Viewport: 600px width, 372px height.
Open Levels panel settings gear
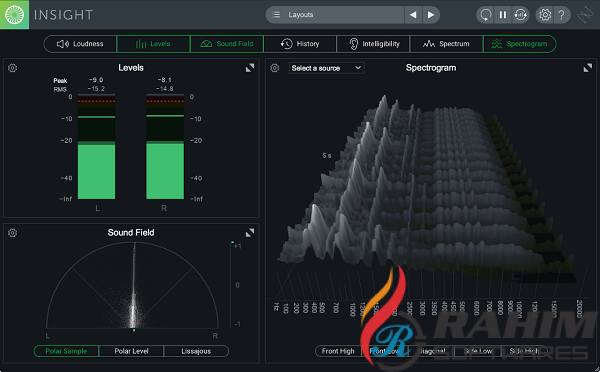[x=13, y=68]
